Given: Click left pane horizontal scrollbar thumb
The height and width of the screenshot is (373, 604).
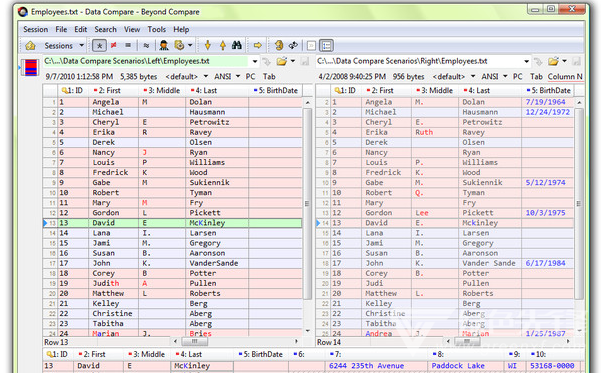Looking at the screenshot, I should pyautogui.click(x=195, y=341).
